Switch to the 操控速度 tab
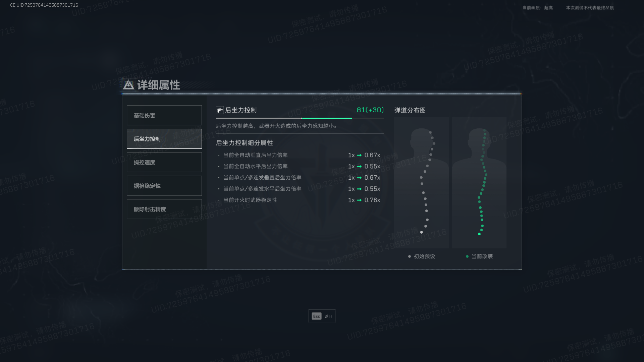644x362 pixels. click(x=164, y=162)
